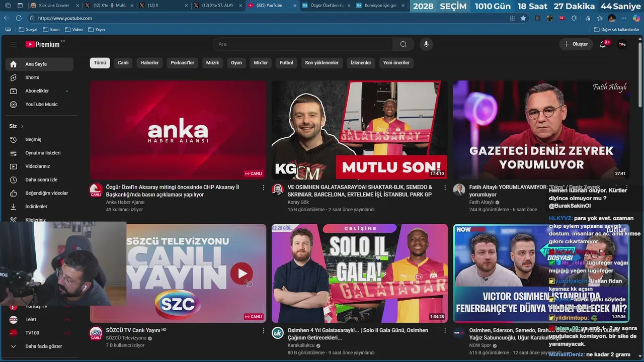The width and height of the screenshot is (644, 362).
Task: Open more options for Özgür Özel Aksaray video
Action: [263, 188]
